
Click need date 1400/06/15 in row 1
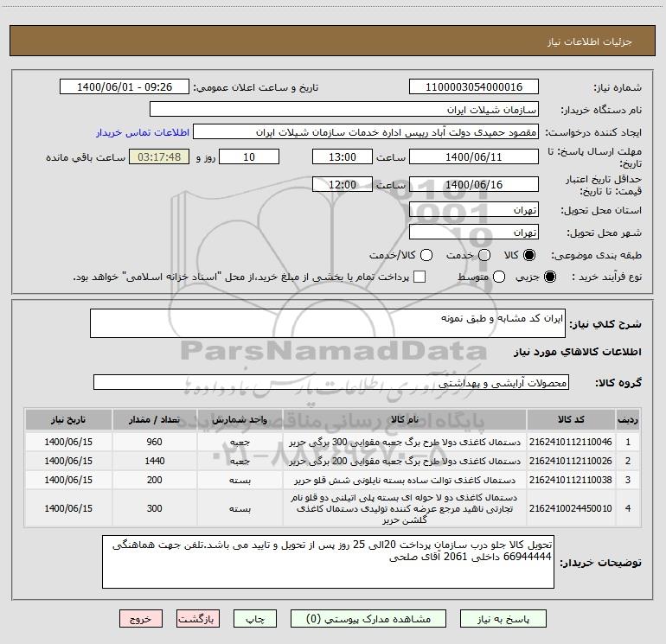pyautogui.click(x=68, y=442)
